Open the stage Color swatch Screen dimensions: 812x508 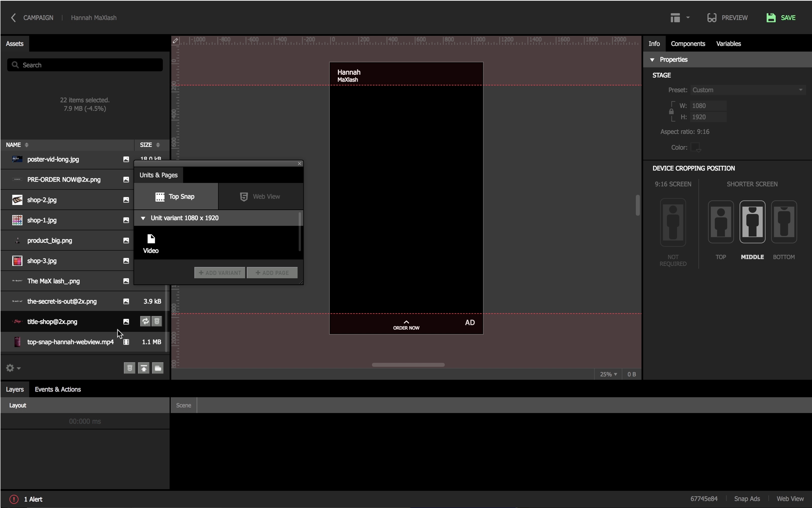tap(696, 147)
